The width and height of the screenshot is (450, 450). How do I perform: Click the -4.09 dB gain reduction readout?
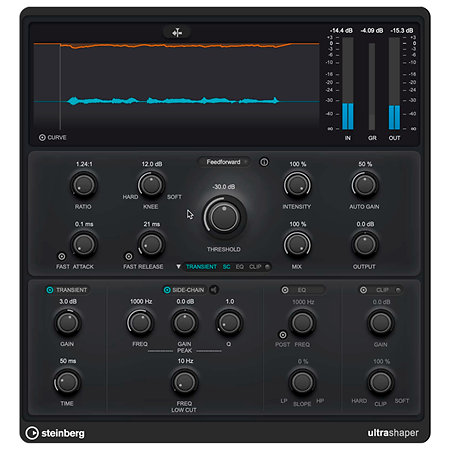pyautogui.click(x=372, y=30)
